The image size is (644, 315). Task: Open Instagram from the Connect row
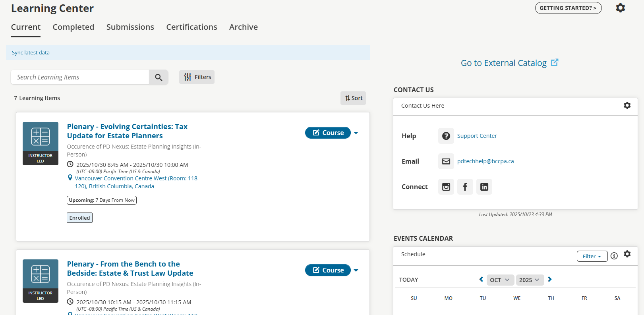(x=446, y=187)
